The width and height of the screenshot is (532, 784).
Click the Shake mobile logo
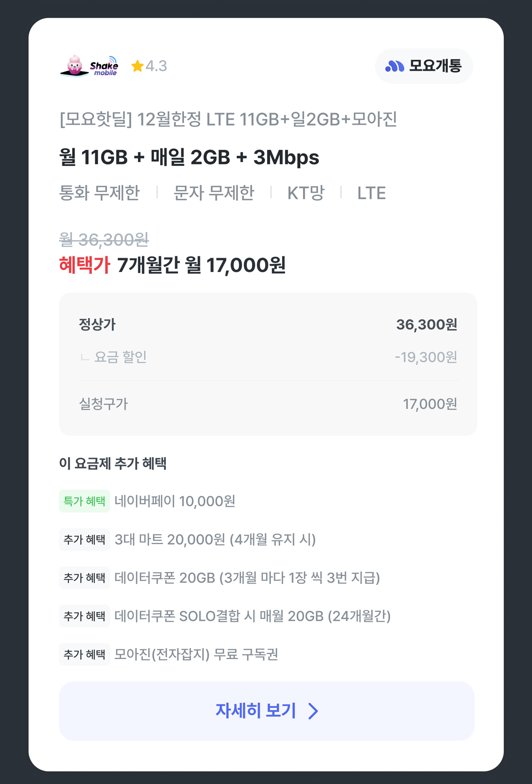[89, 66]
